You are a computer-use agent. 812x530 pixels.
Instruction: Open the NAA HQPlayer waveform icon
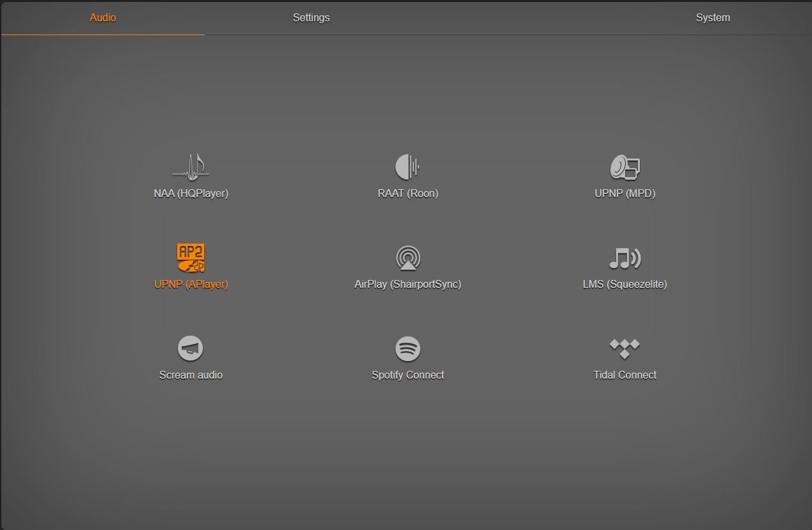tap(191, 167)
